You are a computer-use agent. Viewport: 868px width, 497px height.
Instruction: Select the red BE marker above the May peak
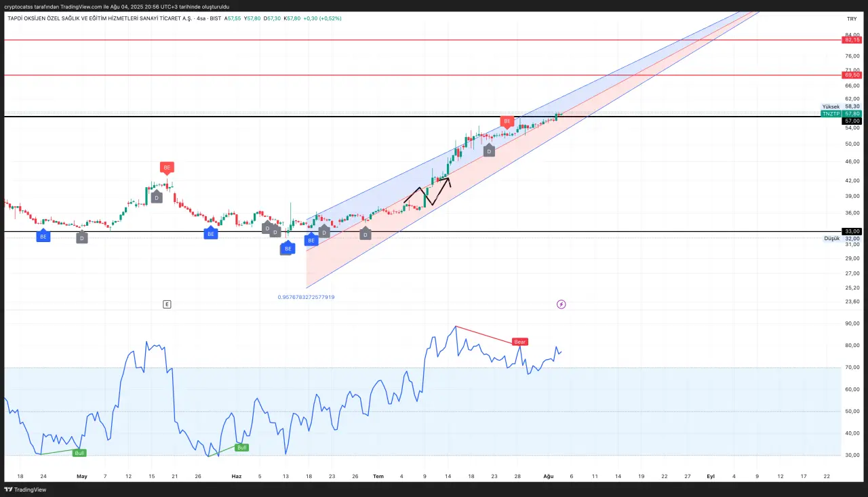(x=167, y=167)
